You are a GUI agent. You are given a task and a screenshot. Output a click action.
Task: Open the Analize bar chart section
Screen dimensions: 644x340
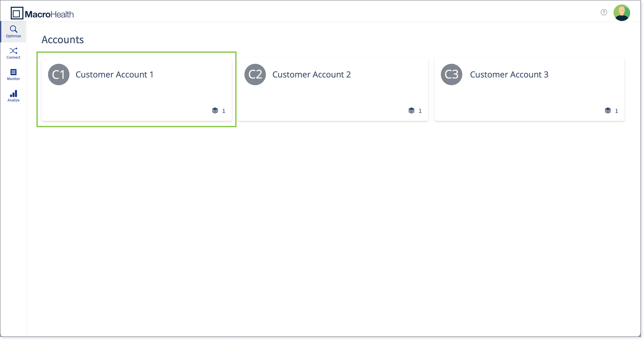(13, 96)
